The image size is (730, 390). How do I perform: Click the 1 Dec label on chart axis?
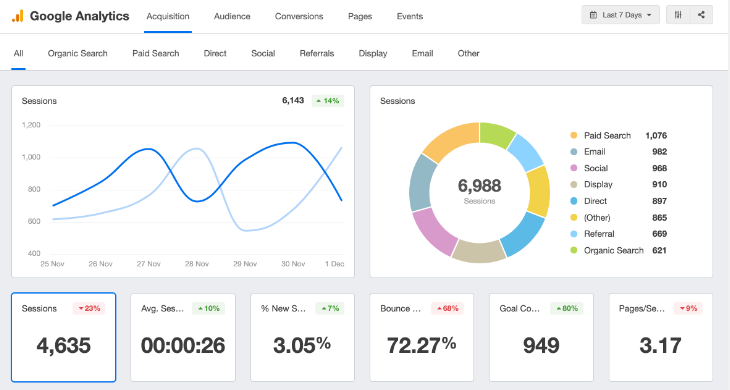334,264
